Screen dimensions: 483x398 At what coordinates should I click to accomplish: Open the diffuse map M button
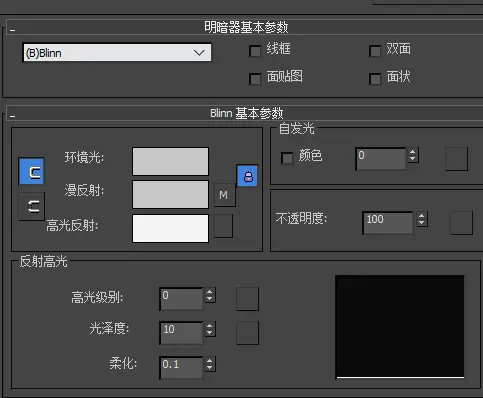click(x=224, y=195)
